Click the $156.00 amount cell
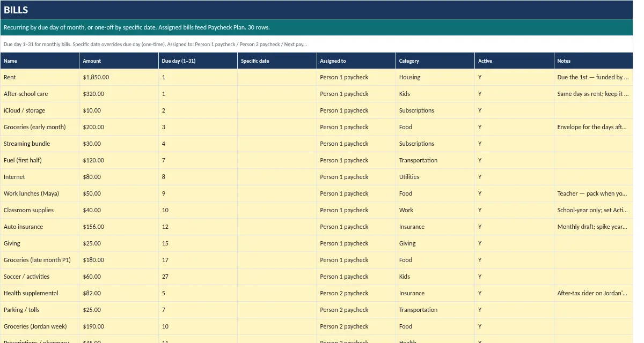The width and height of the screenshot is (644, 343). click(x=119, y=227)
